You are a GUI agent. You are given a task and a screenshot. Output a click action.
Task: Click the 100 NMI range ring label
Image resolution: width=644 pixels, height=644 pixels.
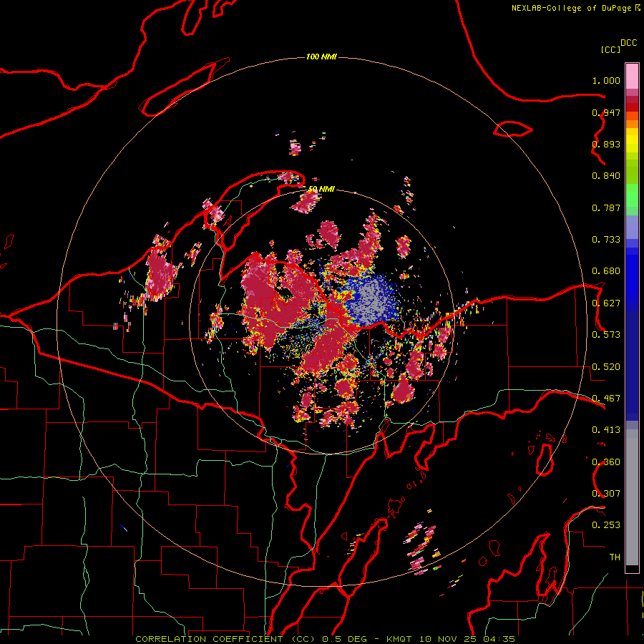coord(321,57)
